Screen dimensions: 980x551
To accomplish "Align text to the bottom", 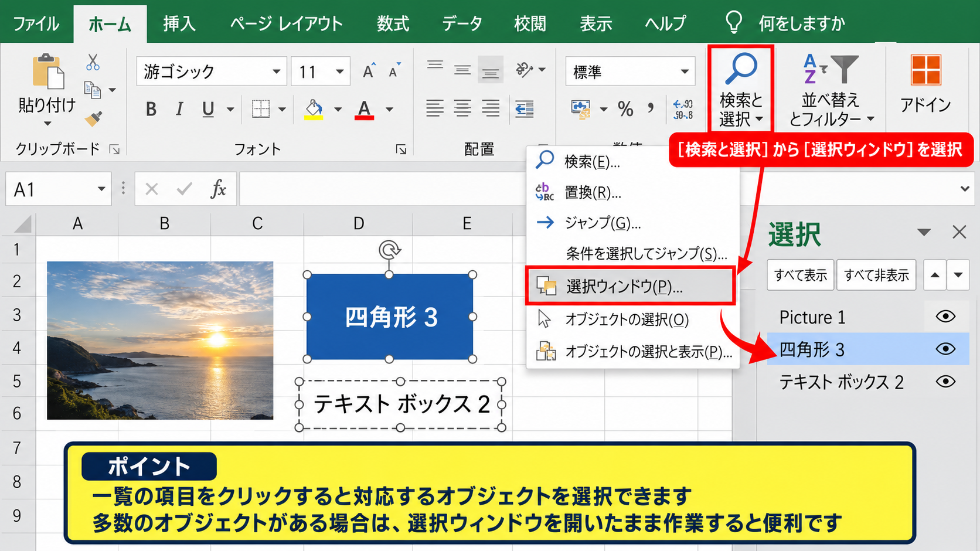I will pyautogui.click(x=491, y=70).
